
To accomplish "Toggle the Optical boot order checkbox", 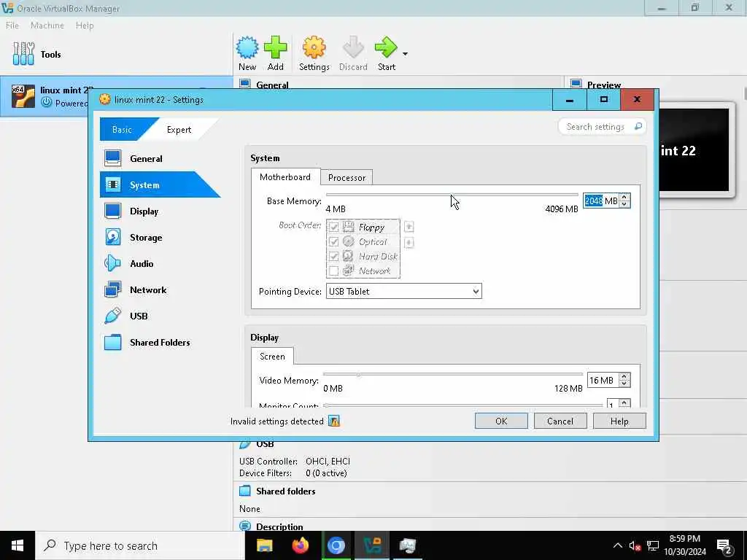I will click(x=334, y=242).
